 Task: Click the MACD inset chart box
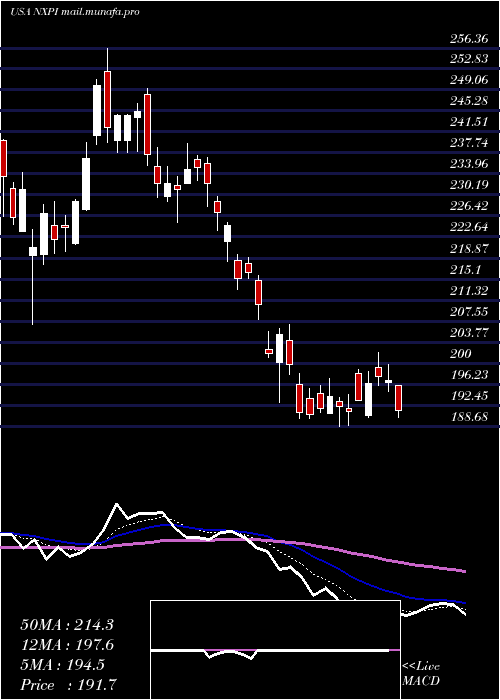[275, 650]
